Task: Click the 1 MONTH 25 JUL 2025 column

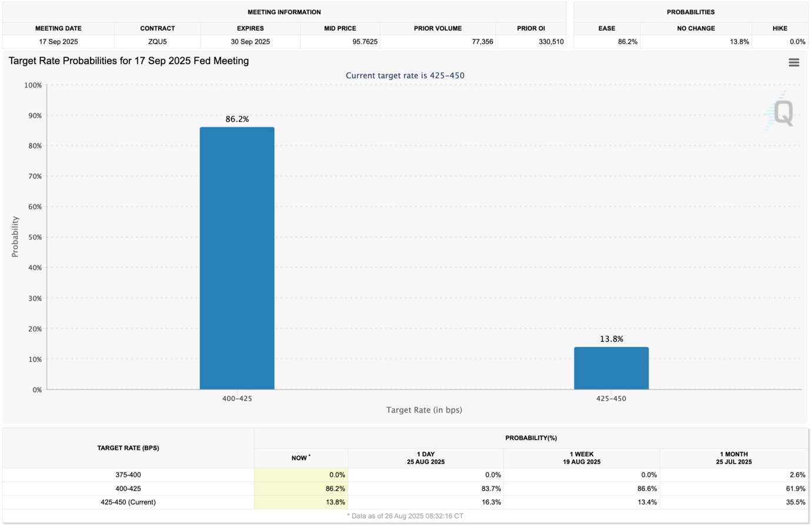Action: pos(734,457)
